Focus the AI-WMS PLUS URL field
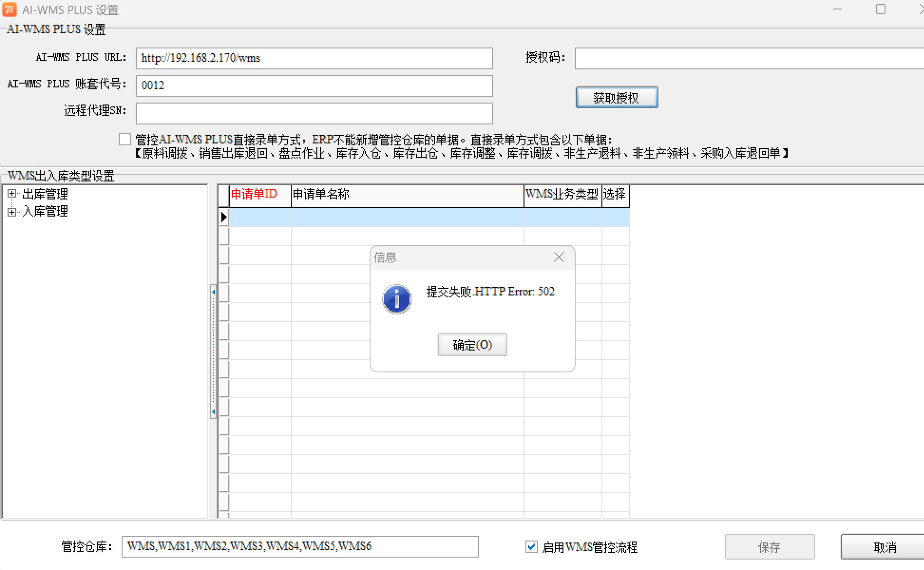This screenshot has height=570, width=924. 314,58
